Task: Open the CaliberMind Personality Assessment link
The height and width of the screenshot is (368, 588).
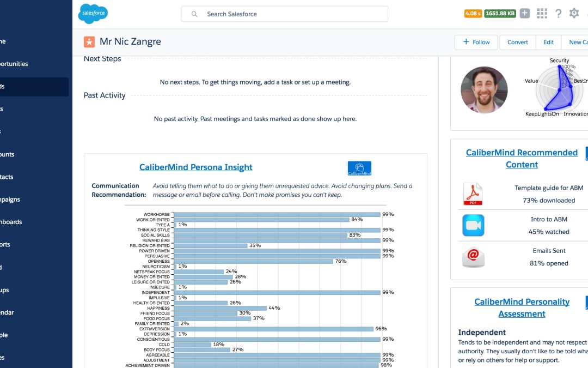Action: pos(522,307)
